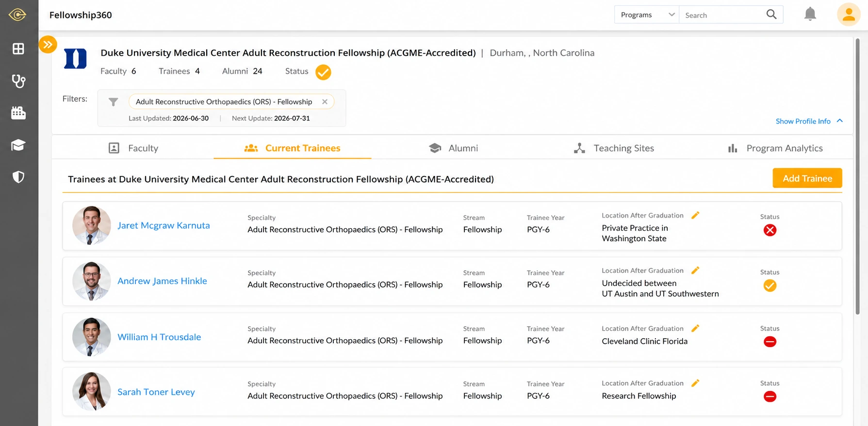Click the Faculty 6 count
The width and height of the screenshot is (868, 426).
118,71
